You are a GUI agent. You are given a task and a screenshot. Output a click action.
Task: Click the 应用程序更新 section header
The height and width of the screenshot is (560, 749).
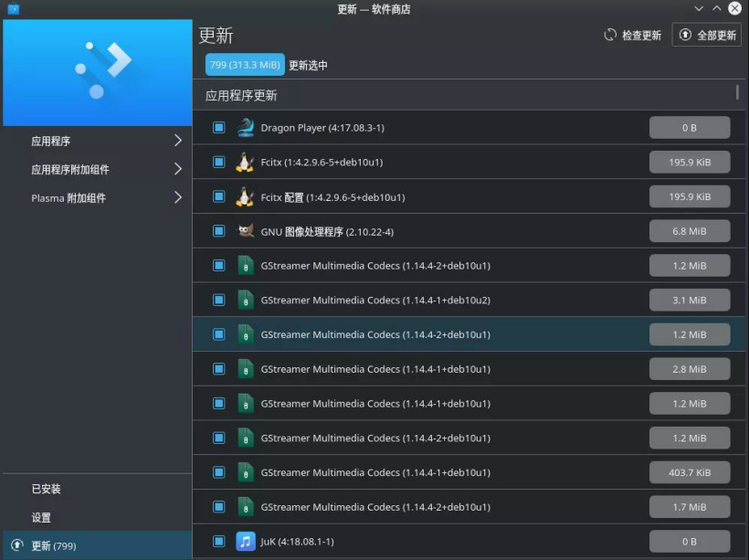pyautogui.click(x=241, y=96)
